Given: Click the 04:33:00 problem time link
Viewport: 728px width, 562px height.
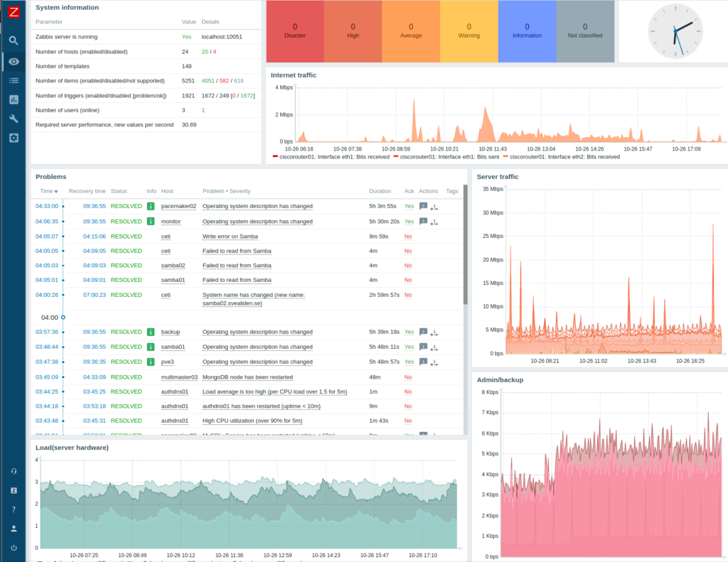Looking at the screenshot, I should pos(47,206).
